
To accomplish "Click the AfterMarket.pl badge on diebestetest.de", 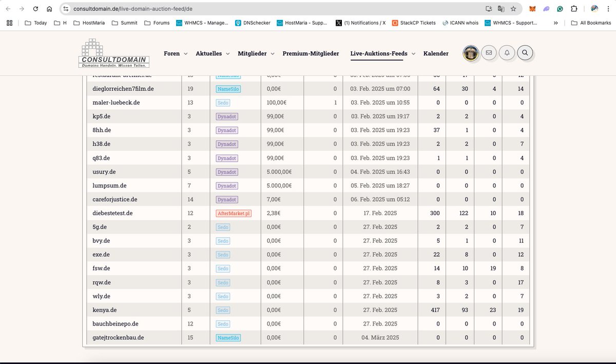I will (x=234, y=213).
